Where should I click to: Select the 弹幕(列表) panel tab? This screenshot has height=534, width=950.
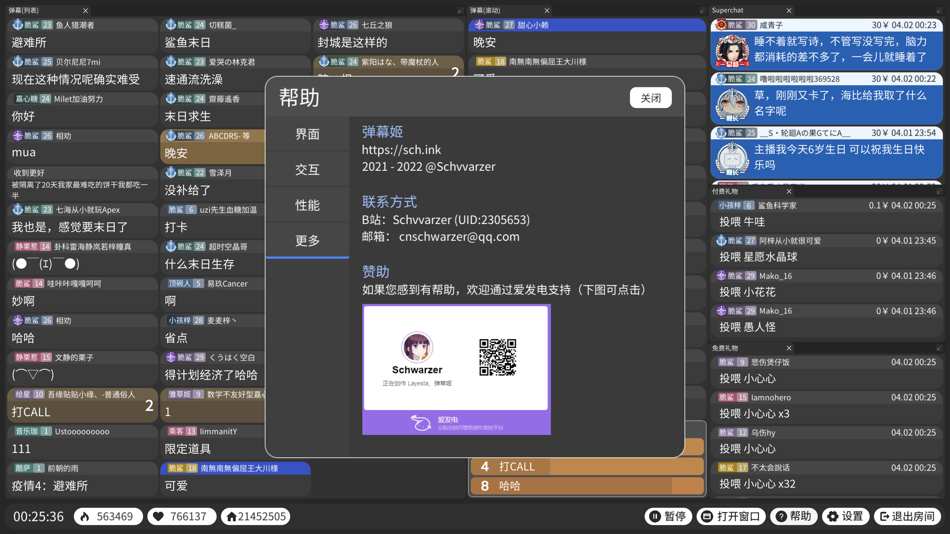point(24,10)
